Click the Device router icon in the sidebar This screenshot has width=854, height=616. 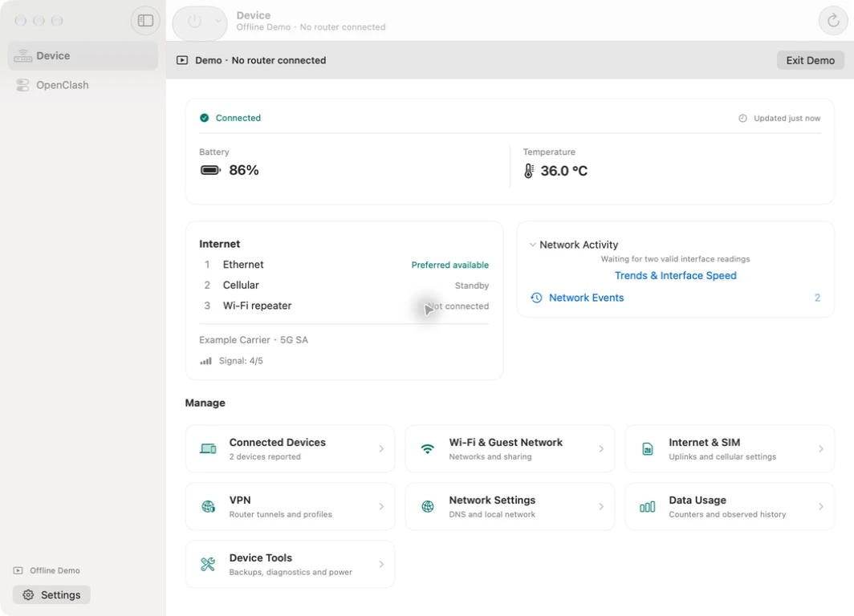point(22,55)
